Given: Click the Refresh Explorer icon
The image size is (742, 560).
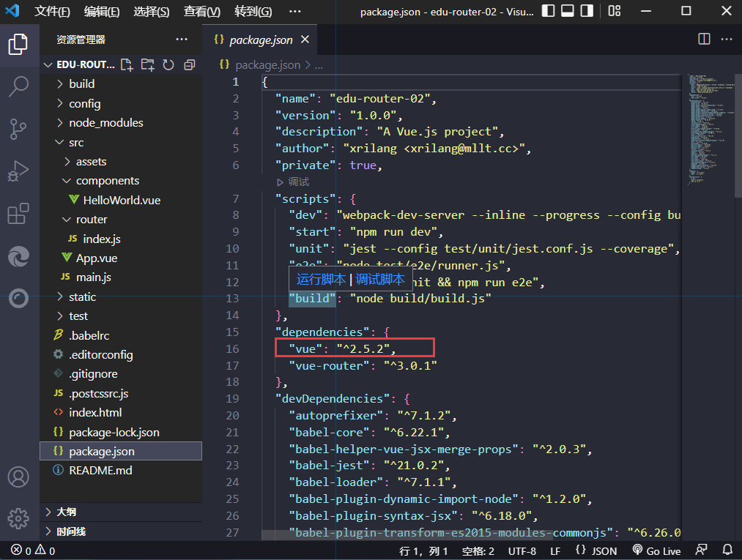Looking at the screenshot, I should (168, 64).
